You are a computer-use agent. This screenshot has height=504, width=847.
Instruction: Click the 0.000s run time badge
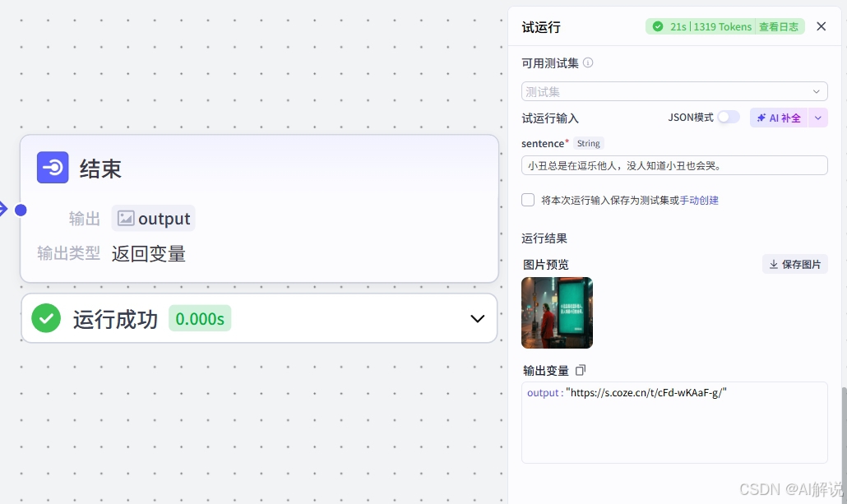pyautogui.click(x=200, y=319)
